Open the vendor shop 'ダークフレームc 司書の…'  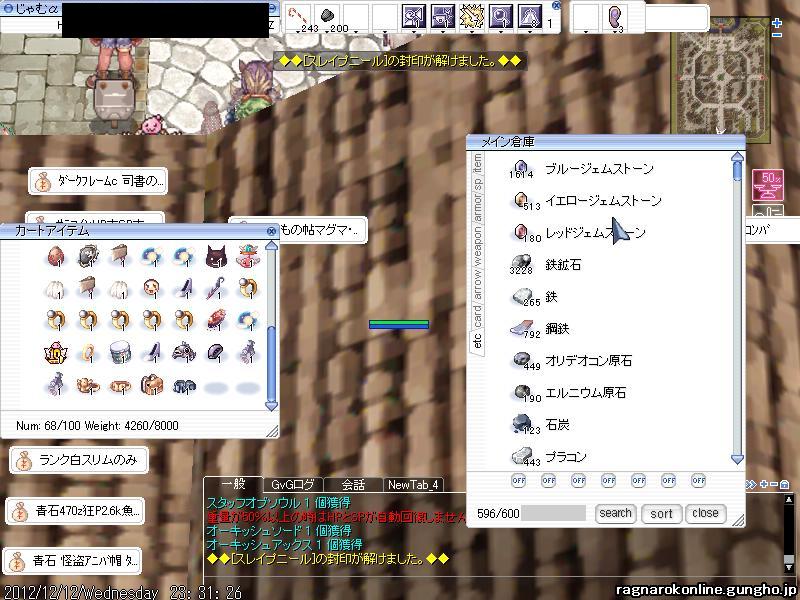pos(98,181)
